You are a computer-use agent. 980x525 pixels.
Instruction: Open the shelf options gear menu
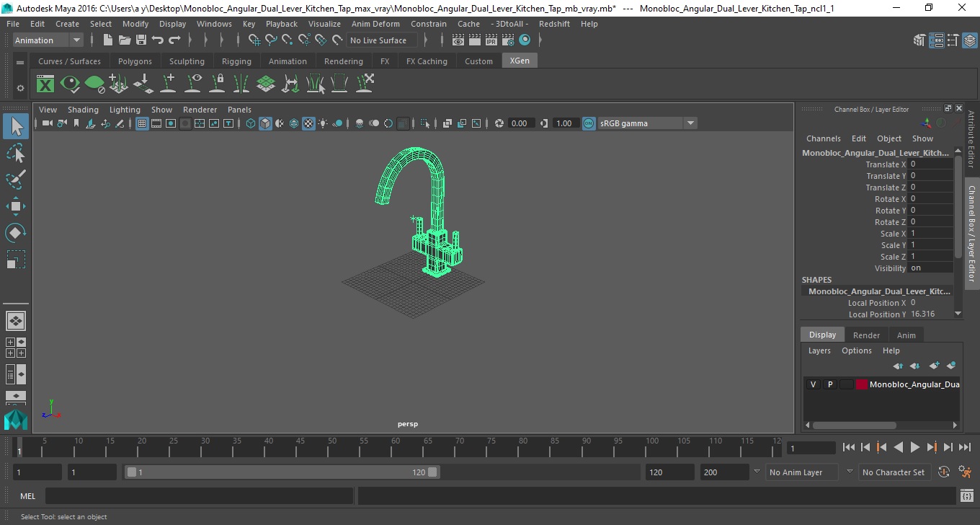click(20, 88)
